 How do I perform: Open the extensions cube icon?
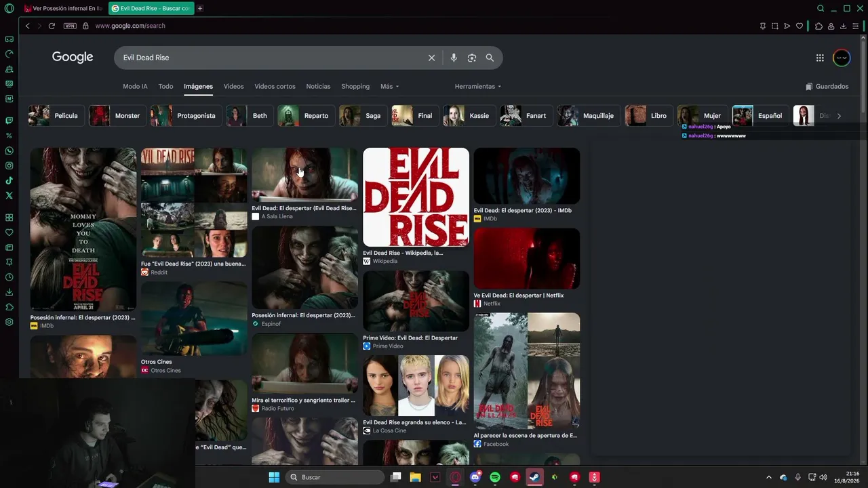point(818,26)
